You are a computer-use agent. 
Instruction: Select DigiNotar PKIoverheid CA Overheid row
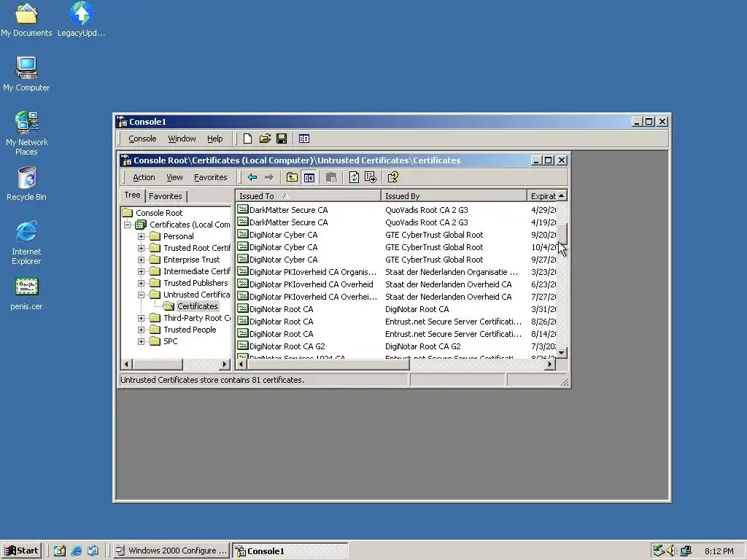[x=396, y=284]
